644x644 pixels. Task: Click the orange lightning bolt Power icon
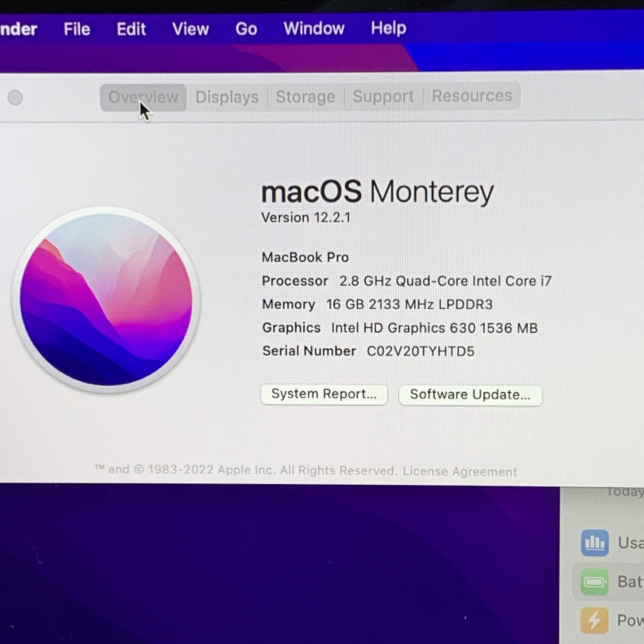pos(594,620)
